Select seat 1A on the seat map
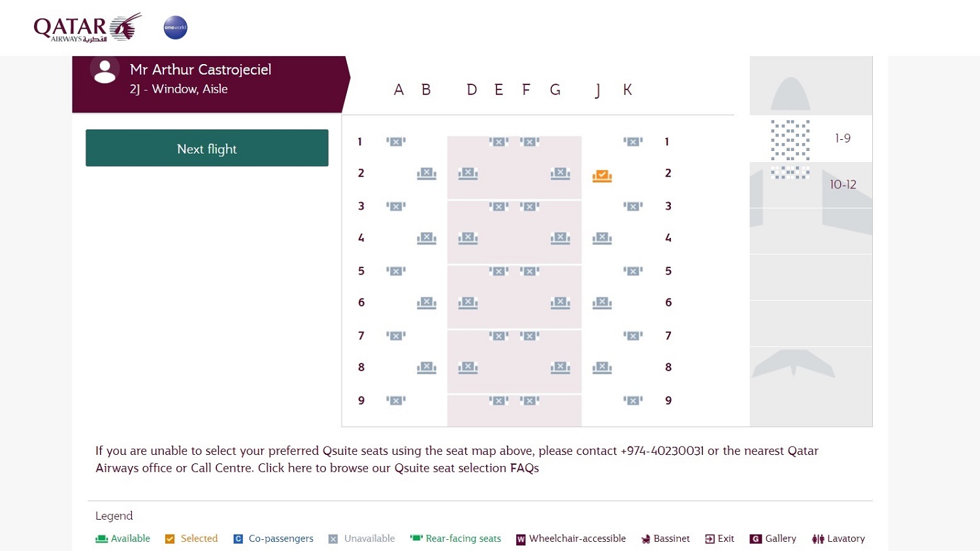 395,141
